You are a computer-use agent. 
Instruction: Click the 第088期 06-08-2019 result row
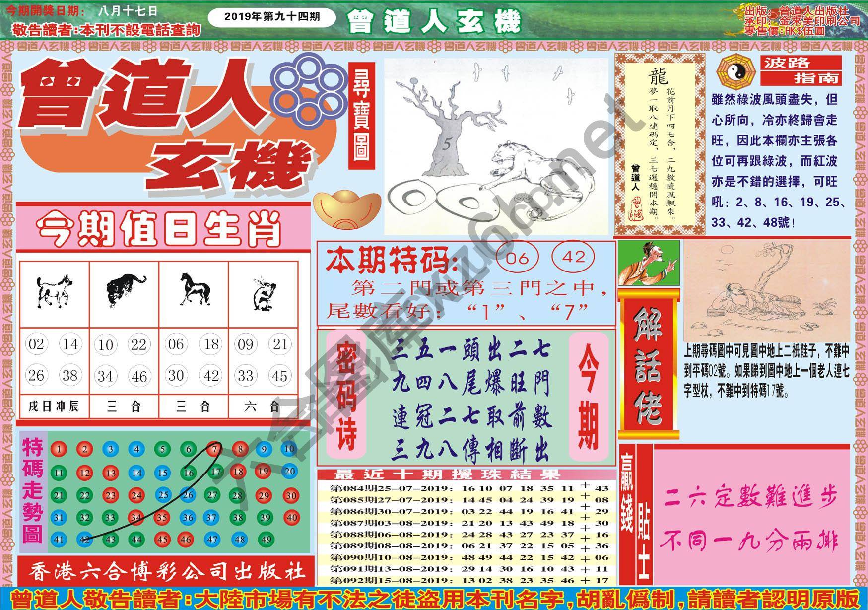point(469,534)
